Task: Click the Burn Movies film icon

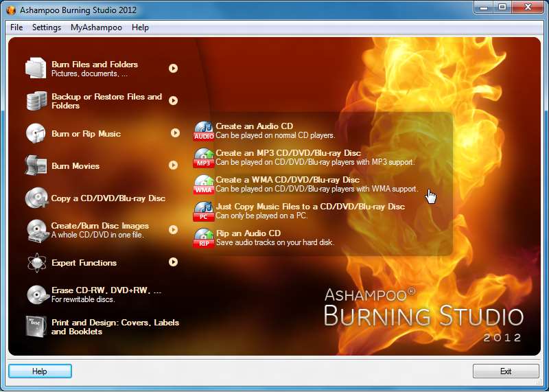Action: pos(36,165)
